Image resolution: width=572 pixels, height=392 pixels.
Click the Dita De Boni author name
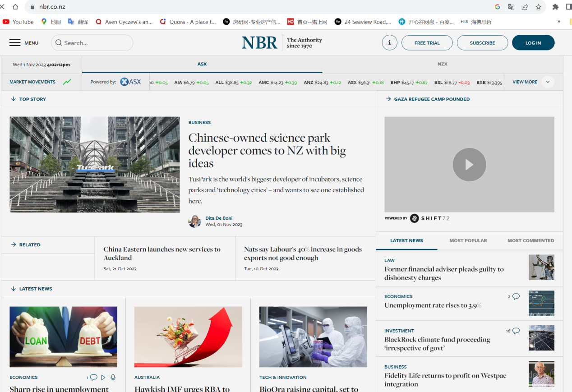219,218
